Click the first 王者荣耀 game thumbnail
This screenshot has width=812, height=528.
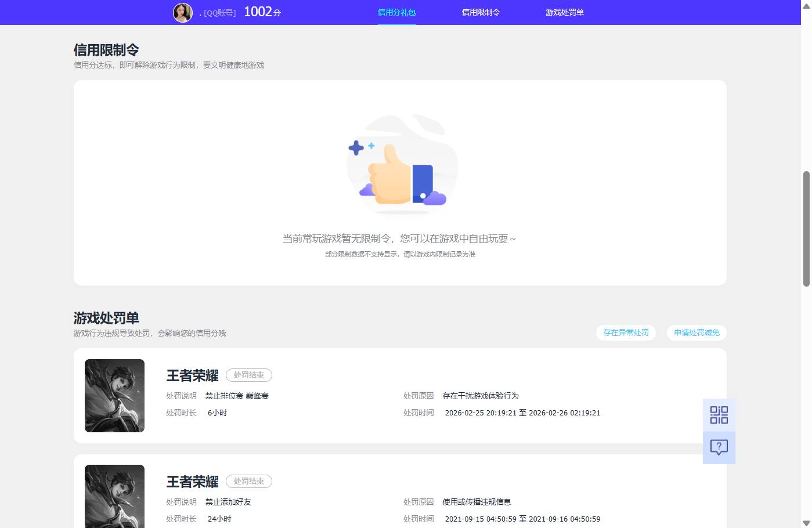coord(114,395)
